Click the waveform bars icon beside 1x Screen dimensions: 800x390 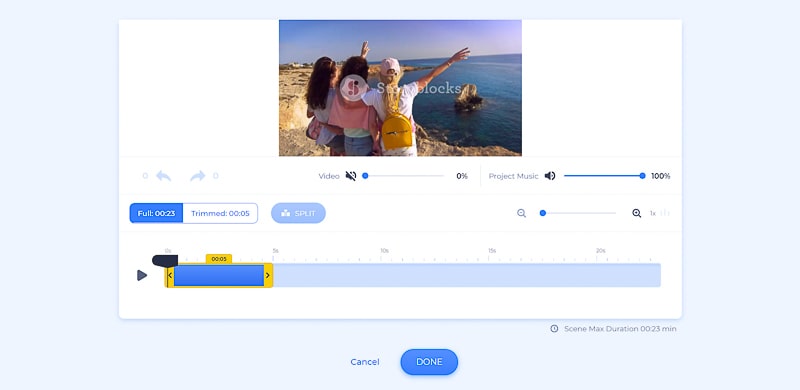[x=665, y=213]
